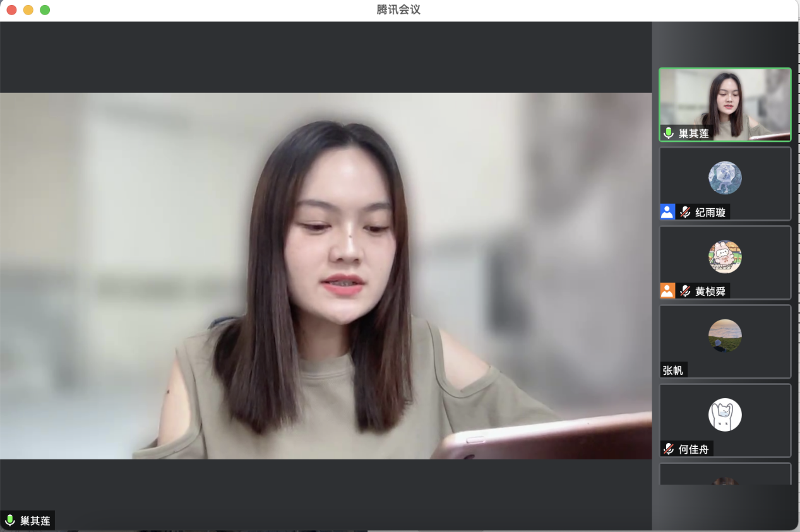Click the name label 黄桢舜
Image resolution: width=800 pixels, height=532 pixels.
710,292
